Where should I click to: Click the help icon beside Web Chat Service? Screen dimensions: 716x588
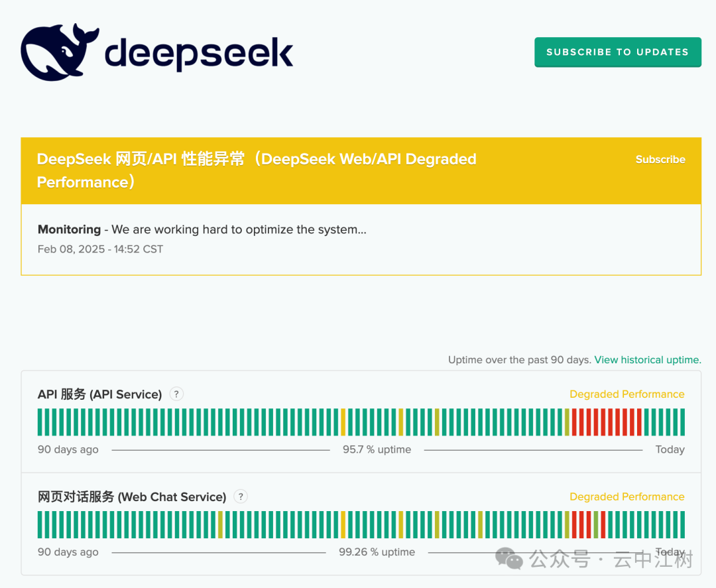coord(241,497)
